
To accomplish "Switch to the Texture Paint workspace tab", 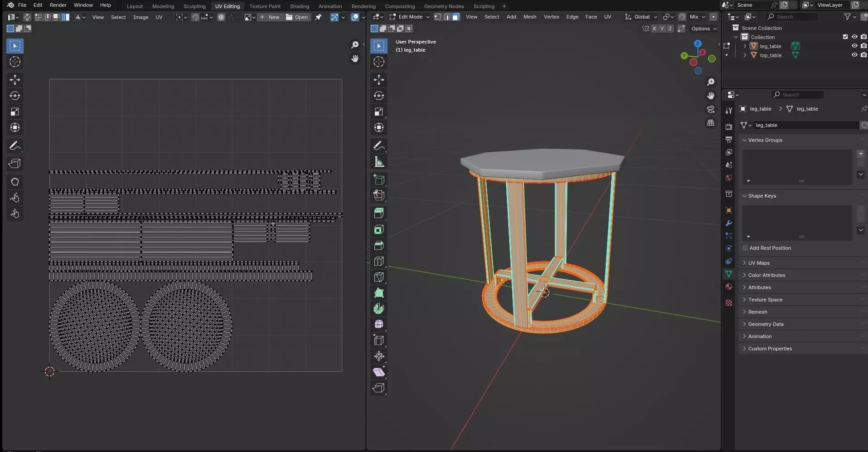I will pos(265,6).
